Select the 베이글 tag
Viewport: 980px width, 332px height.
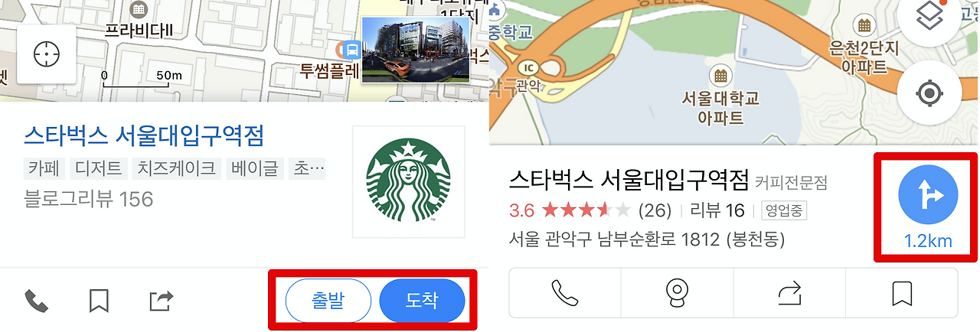coord(254,168)
